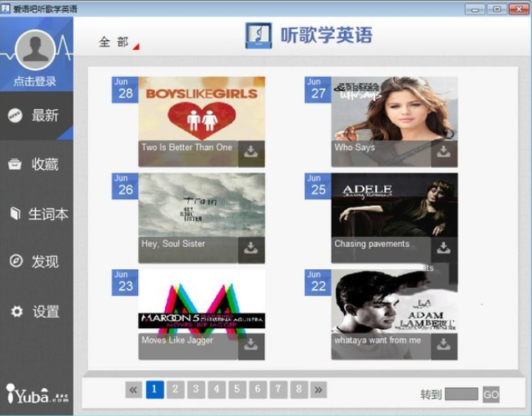532x416 pixels.
Task: Go to page 5
Action: pyautogui.click(x=237, y=390)
